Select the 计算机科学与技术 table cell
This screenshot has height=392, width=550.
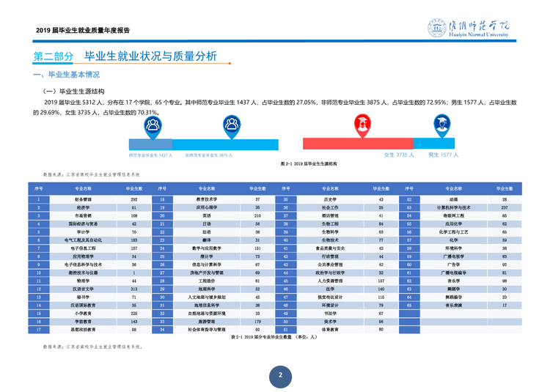(x=453, y=208)
